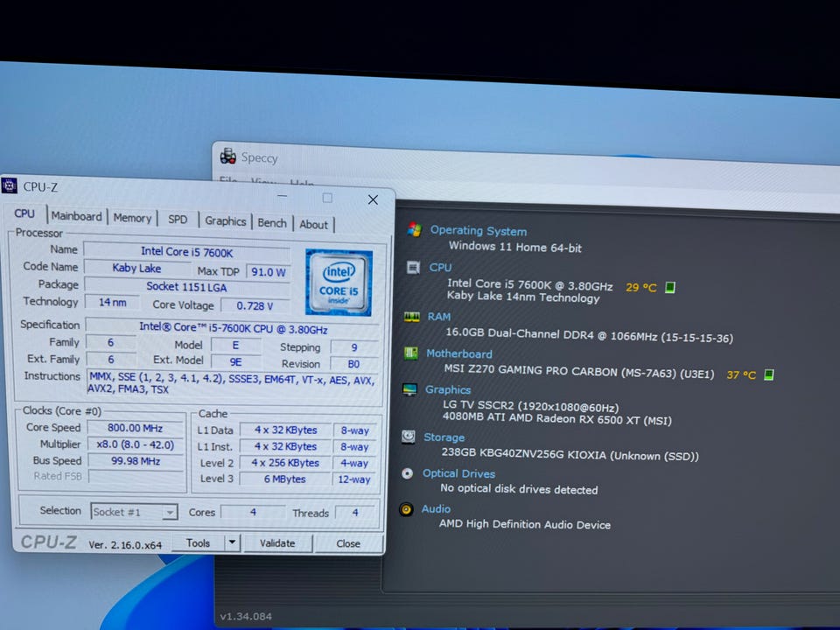
Task: Click the Multiplier value x8.0 (8.0 - 42.0)
Action: point(135,444)
